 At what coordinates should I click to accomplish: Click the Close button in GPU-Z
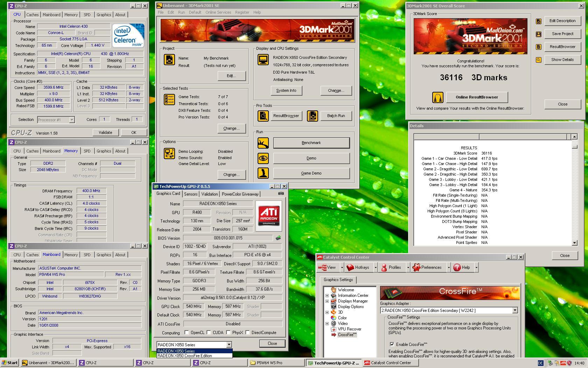(x=272, y=343)
